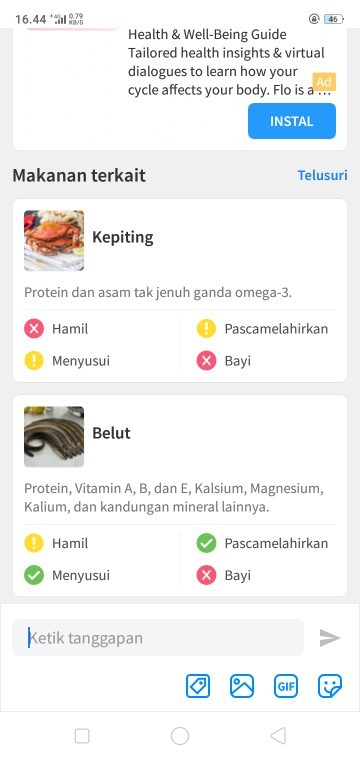This screenshot has height=760, width=360.
Task: Tap the send arrow icon
Action: 330,638
